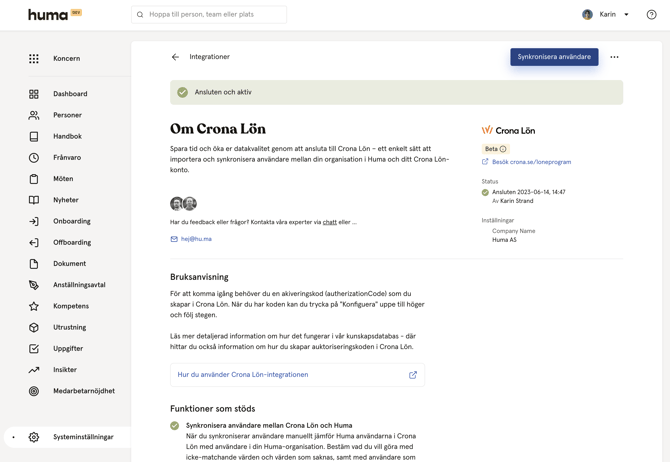Click the 'Bruksanvisning' heading
The image size is (670, 462).
[199, 277]
